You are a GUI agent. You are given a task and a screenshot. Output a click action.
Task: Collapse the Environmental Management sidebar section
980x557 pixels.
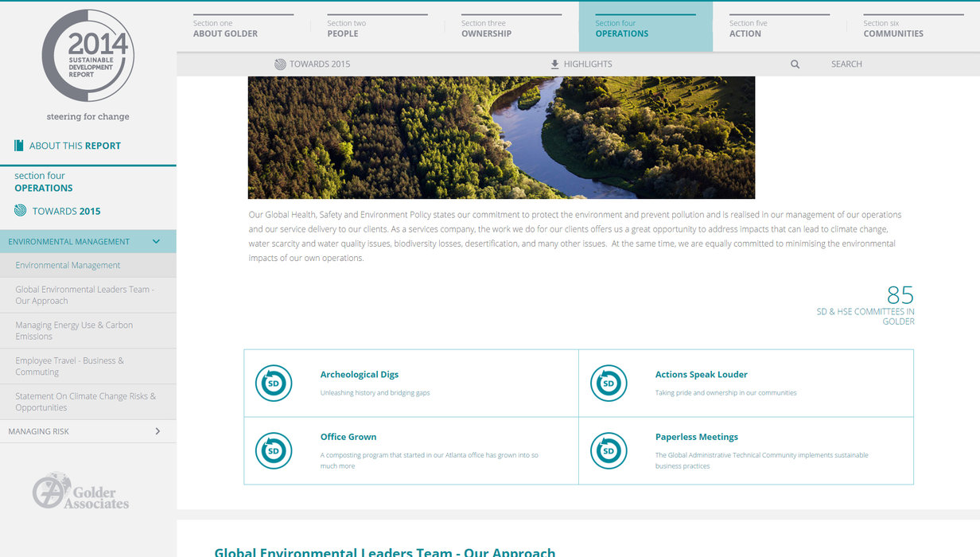click(x=156, y=242)
